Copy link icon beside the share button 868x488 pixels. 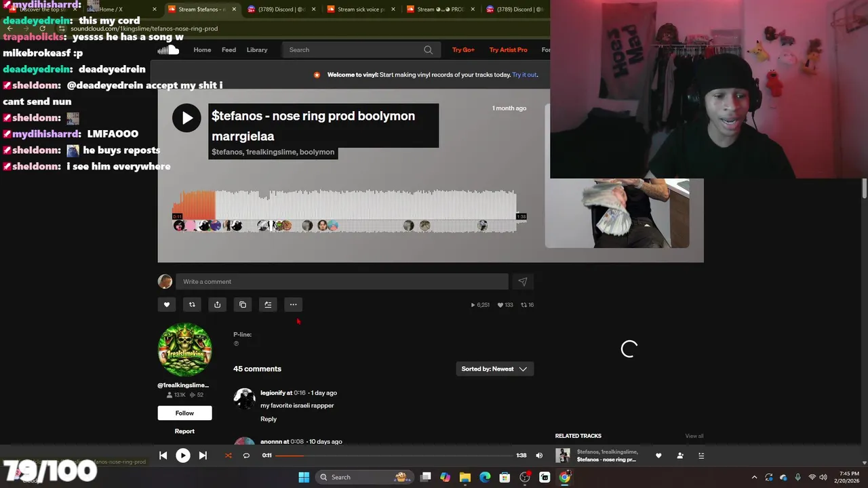pyautogui.click(x=243, y=304)
